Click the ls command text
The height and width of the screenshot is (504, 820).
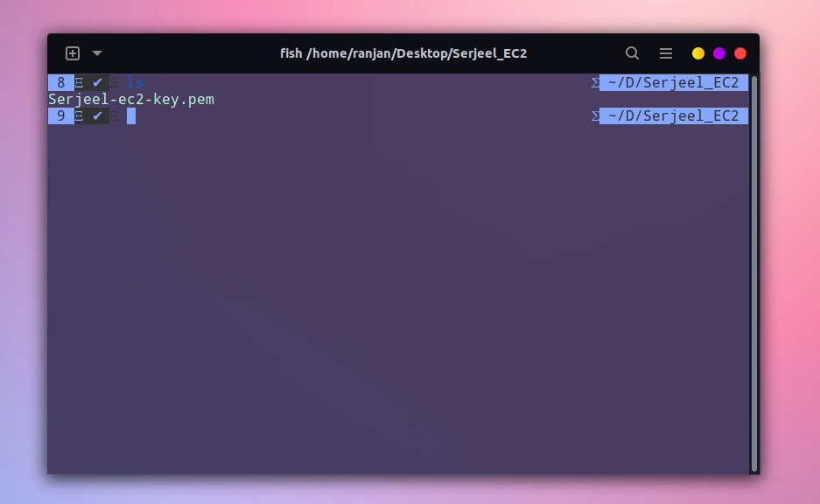pyautogui.click(x=135, y=82)
